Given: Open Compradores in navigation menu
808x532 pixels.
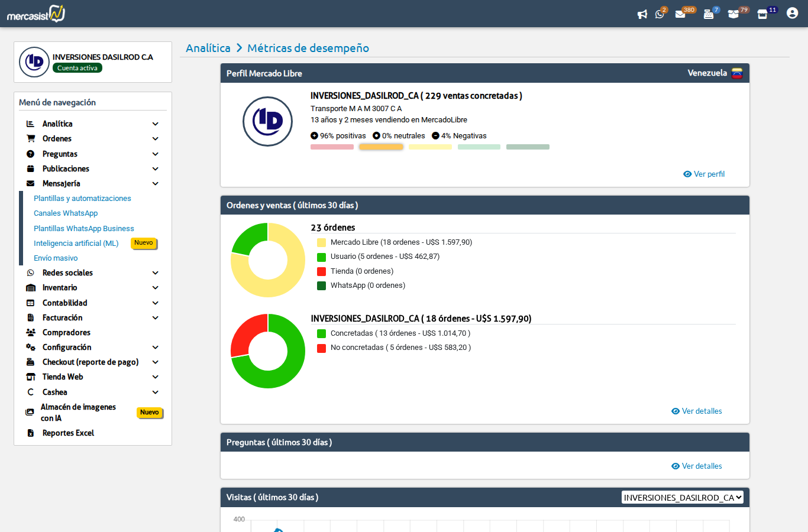Looking at the screenshot, I should point(66,332).
